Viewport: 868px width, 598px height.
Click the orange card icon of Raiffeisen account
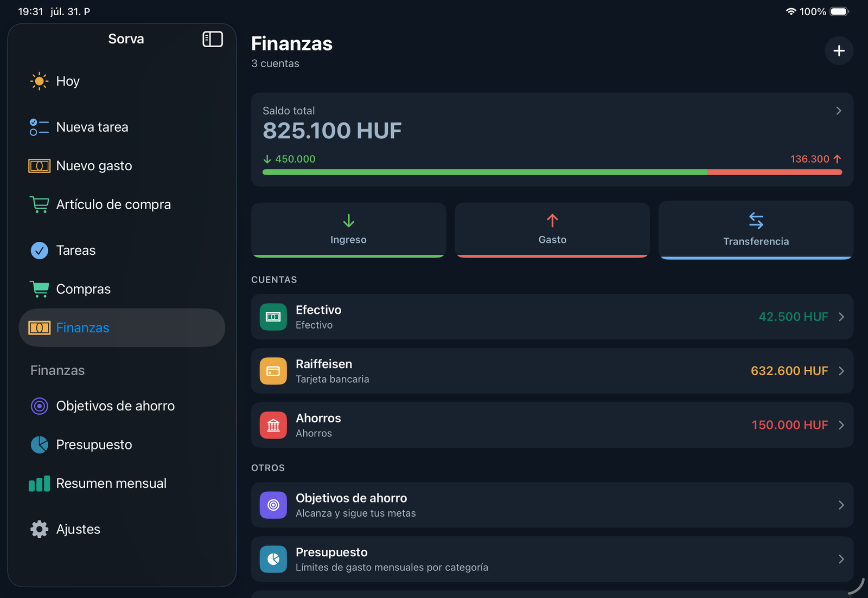[273, 371]
